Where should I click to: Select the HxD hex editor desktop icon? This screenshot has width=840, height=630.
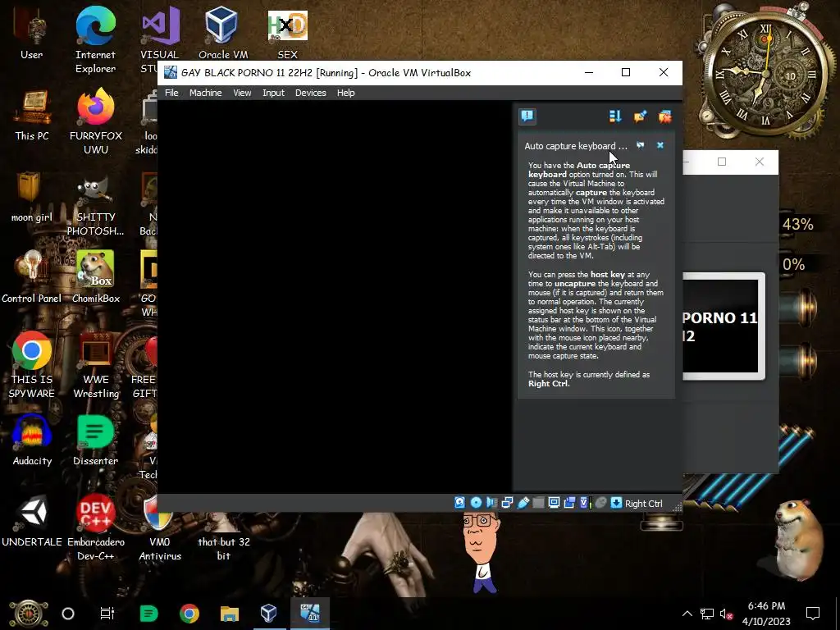(287, 33)
